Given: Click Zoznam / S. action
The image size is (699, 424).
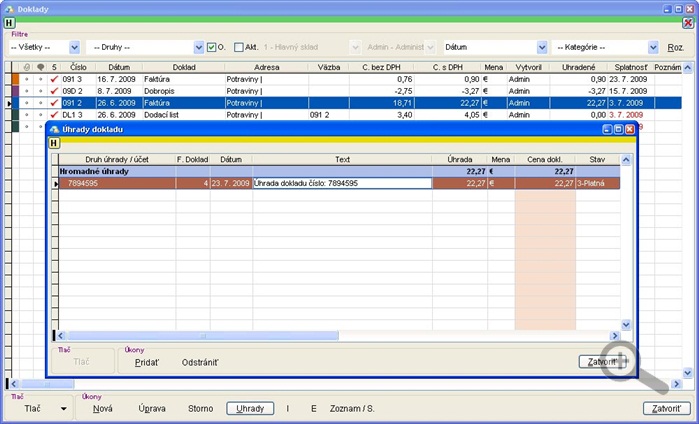Looking at the screenshot, I should tap(352, 409).
